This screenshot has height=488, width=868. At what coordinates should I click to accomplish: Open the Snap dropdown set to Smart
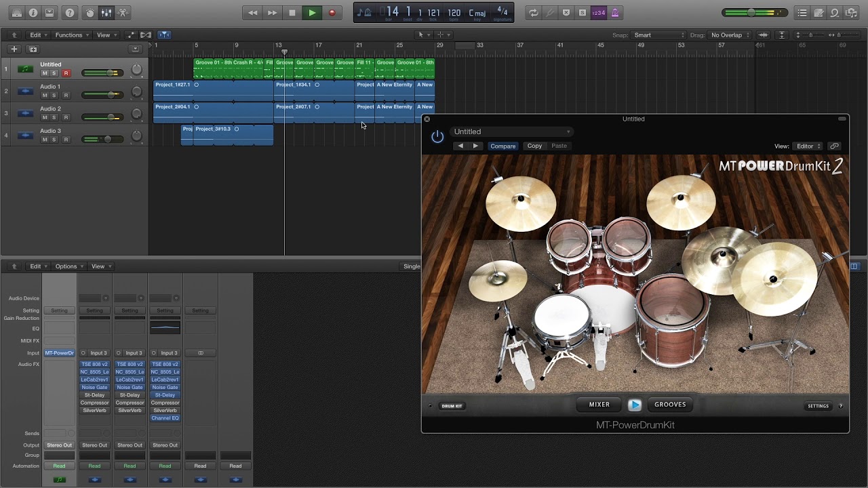(x=658, y=35)
